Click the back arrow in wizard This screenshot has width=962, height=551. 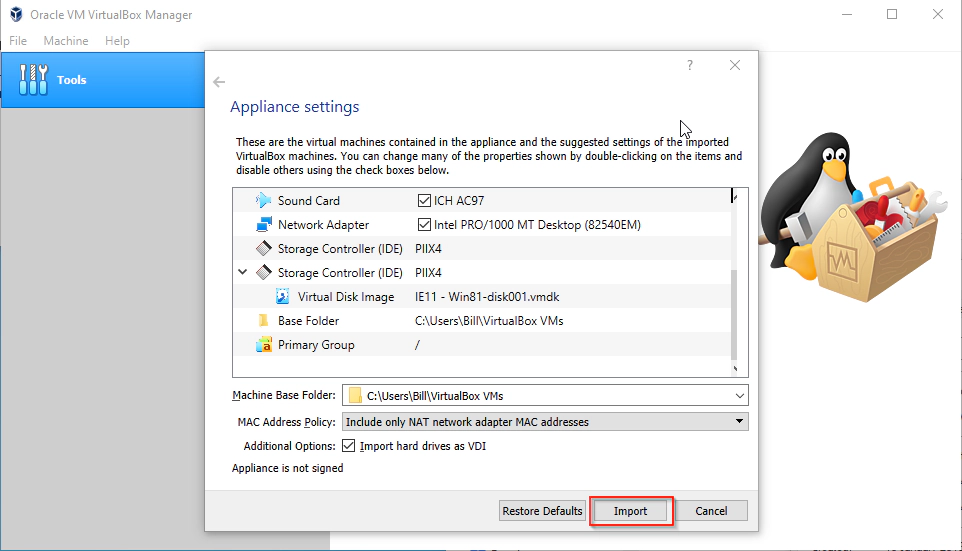pyautogui.click(x=219, y=82)
